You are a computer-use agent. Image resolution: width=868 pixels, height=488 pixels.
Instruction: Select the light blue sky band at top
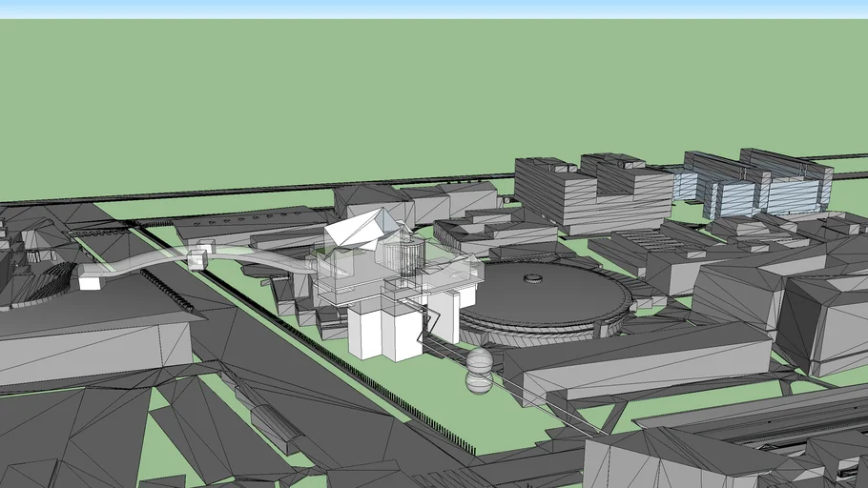point(434,9)
